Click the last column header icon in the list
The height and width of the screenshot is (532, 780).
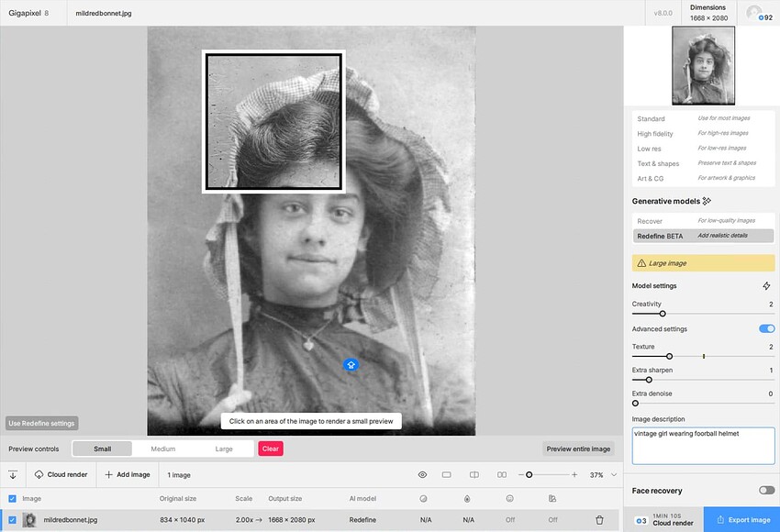(552, 498)
